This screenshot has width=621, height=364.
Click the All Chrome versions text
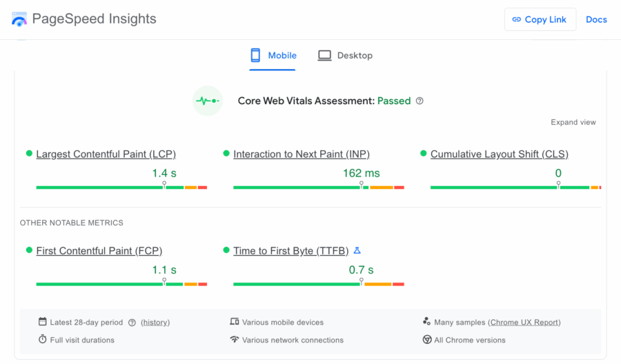pyautogui.click(x=470, y=341)
